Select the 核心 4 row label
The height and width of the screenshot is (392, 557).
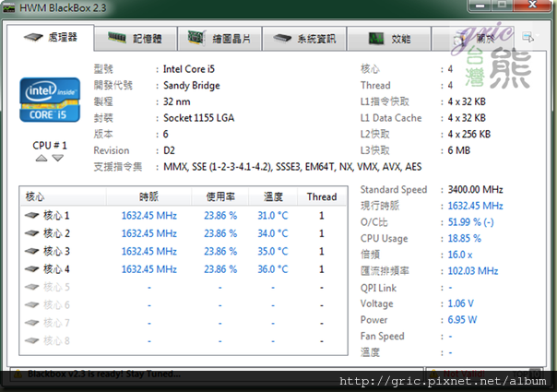point(56,269)
